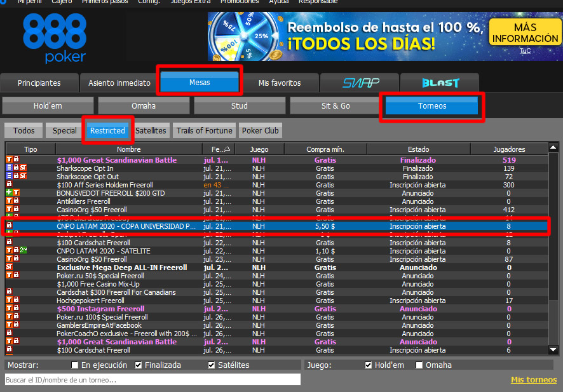
Task: Click ST icon of Exclusive Mega Deep
Action: point(10,267)
